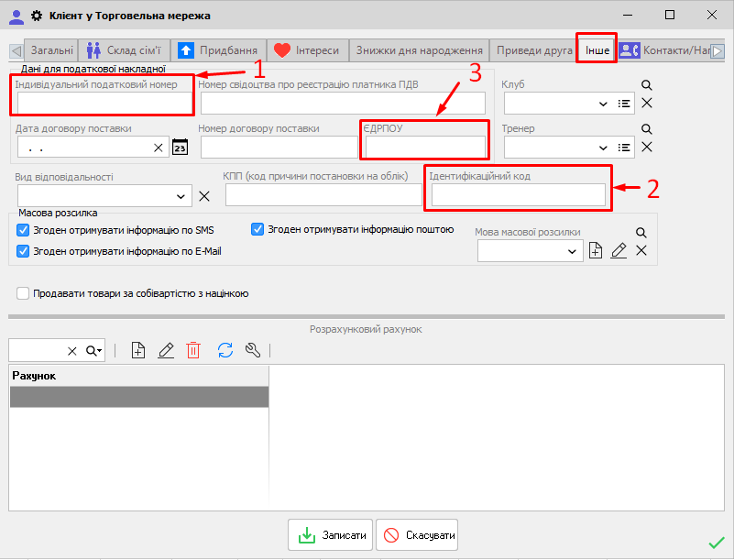Viewport: 734px width, 560px height.
Task: Toggle Згоден отримувати інформацію по SMS
Action: [24, 230]
